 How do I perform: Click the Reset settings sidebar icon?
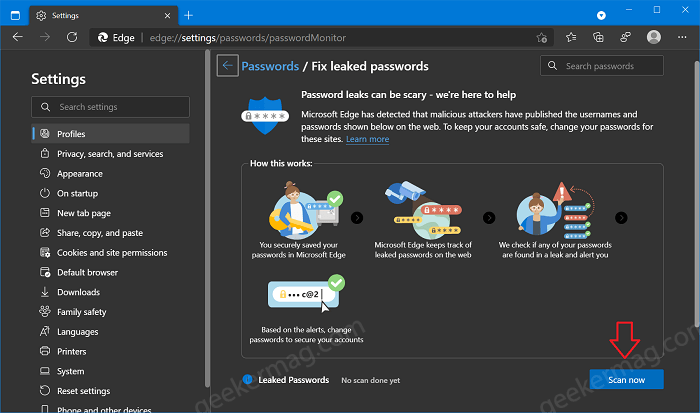(x=45, y=390)
